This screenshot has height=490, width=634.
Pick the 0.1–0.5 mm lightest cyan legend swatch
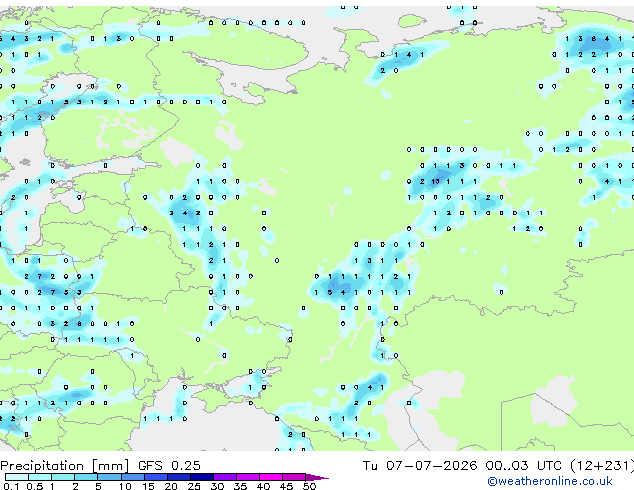(x=17, y=477)
